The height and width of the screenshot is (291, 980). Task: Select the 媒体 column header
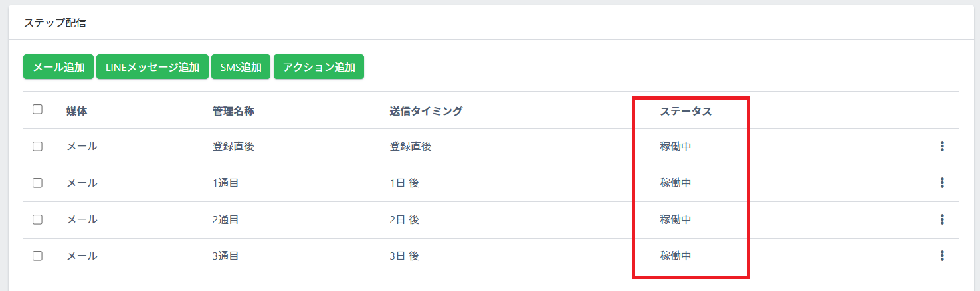(x=77, y=111)
